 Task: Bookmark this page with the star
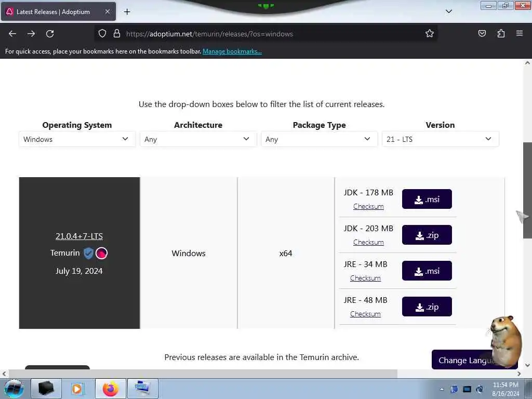tap(430, 33)
